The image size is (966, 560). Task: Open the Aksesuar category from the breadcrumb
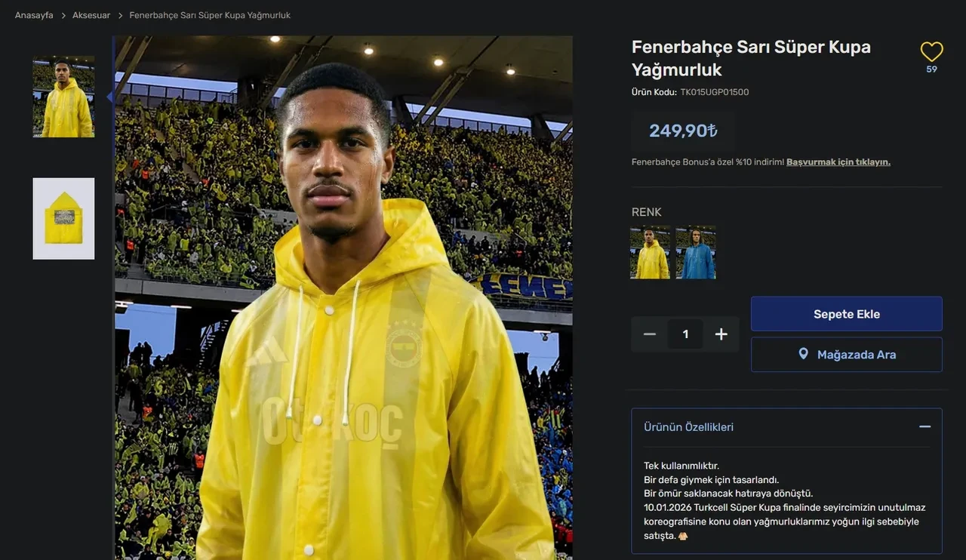pos(91,14)
